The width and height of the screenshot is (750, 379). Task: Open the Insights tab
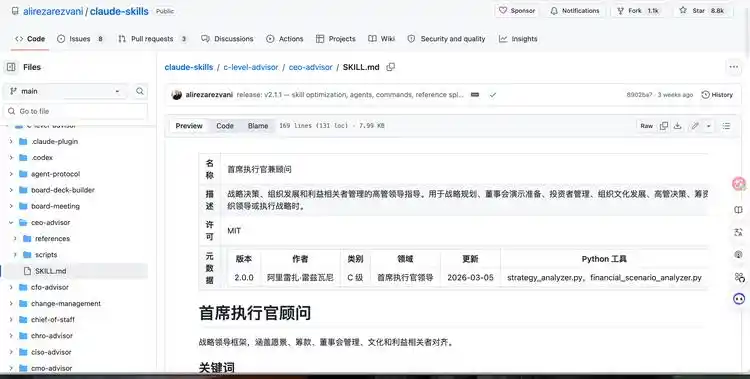(518, 39)
